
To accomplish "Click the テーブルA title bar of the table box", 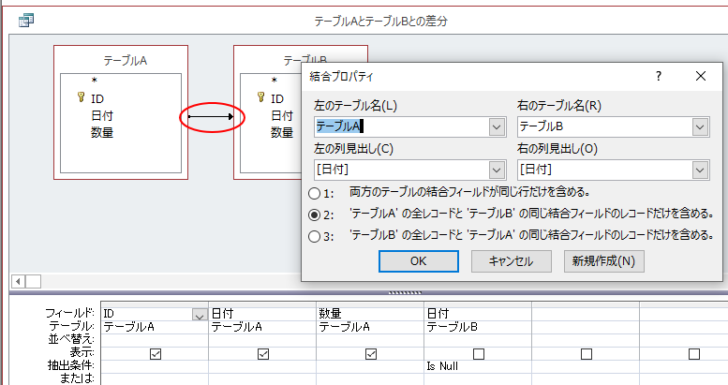I will coord(121,60).
